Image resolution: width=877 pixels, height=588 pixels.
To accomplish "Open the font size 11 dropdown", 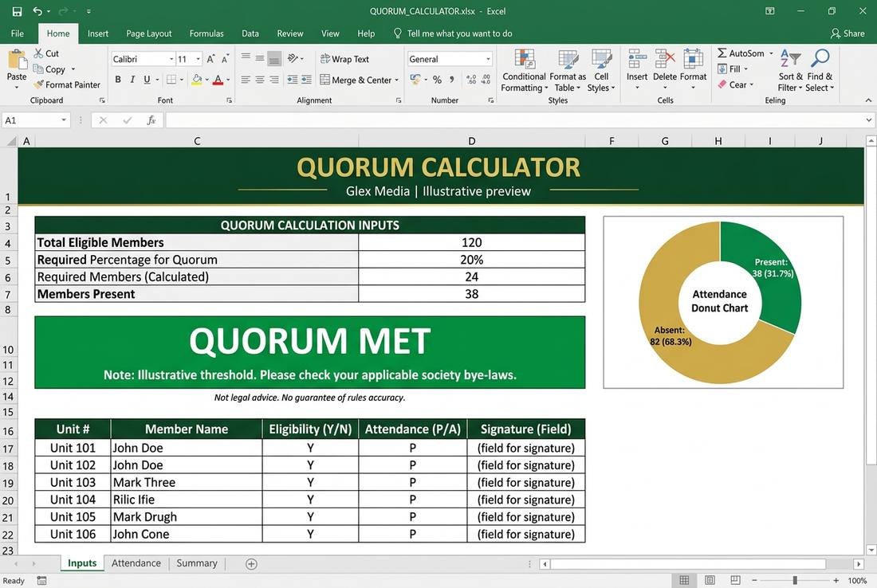I will tap(198, 59).
